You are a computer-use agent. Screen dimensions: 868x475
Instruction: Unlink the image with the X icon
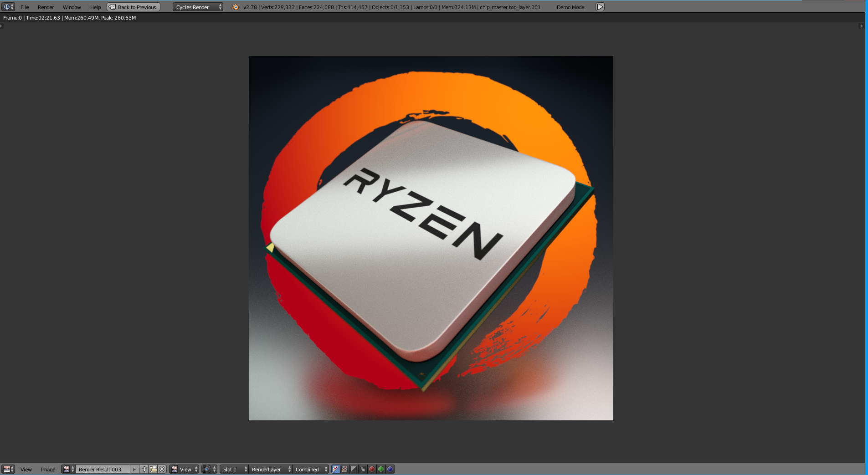[162, 469]
